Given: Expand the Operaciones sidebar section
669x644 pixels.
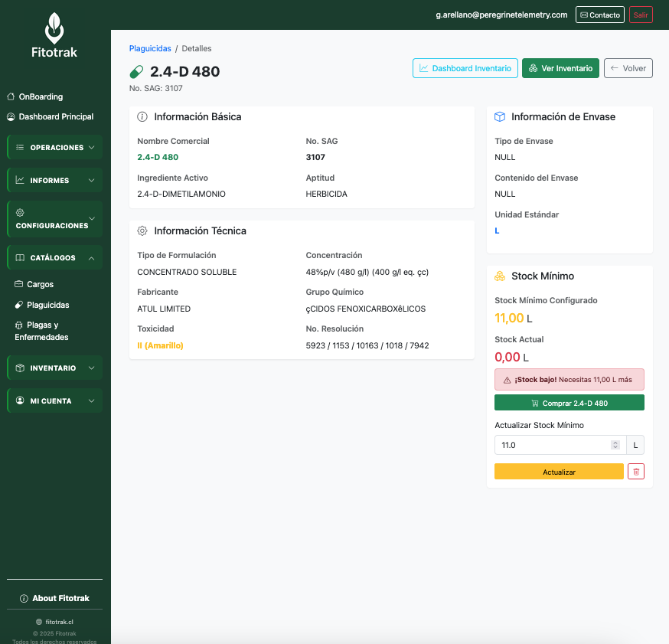Looking at the screenshot, I should [x=55, y=147].
